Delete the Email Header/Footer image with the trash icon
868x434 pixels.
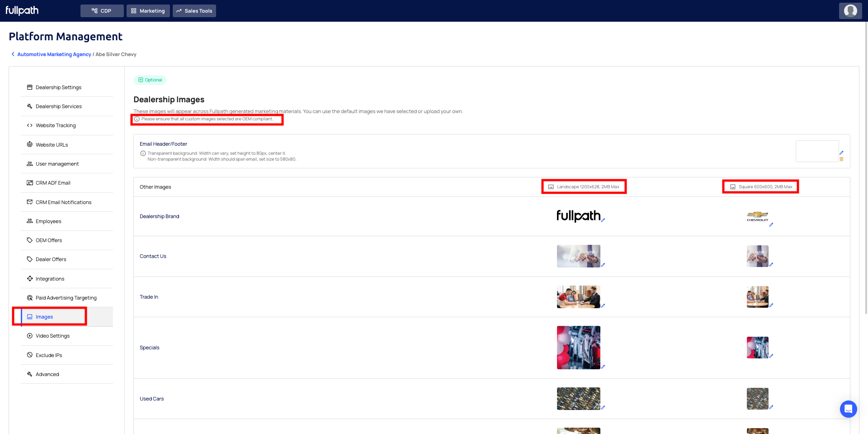(x=841, y=159)
